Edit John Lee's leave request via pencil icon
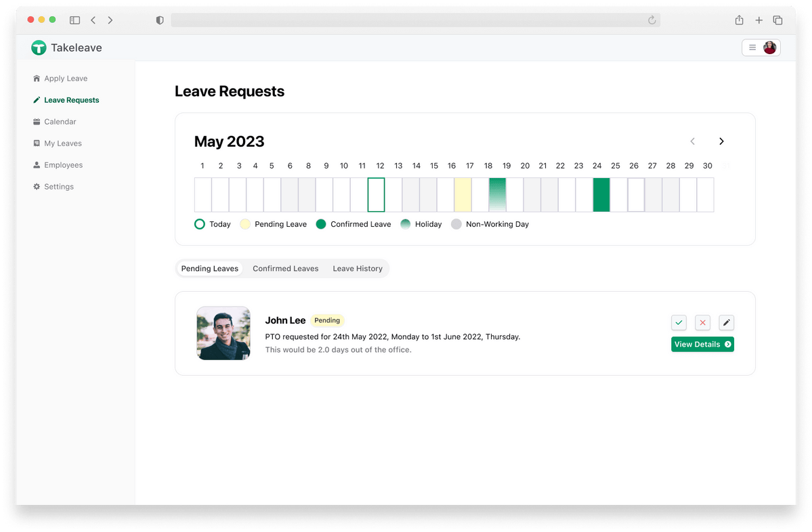 click(x=726, y=323)
